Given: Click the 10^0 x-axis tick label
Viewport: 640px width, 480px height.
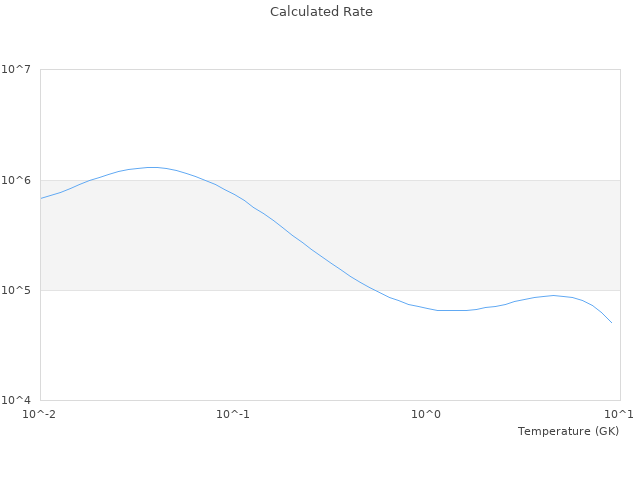Looking at the screenshot, I should pos(426,414).
